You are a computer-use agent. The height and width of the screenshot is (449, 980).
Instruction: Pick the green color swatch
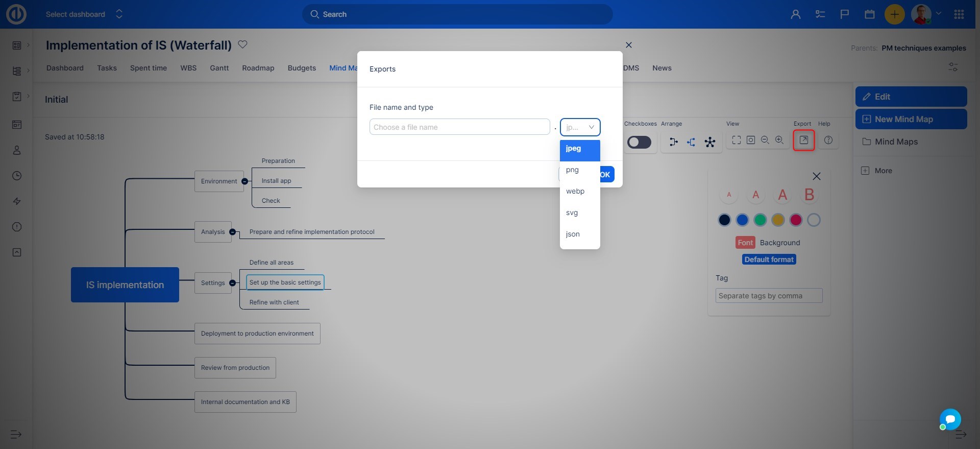click(760, 220)
